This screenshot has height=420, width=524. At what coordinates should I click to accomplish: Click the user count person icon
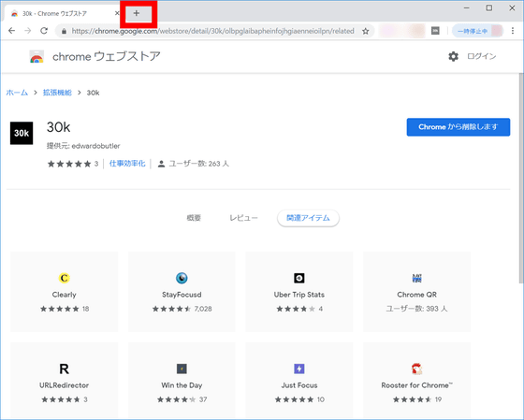tap(161, 164)
